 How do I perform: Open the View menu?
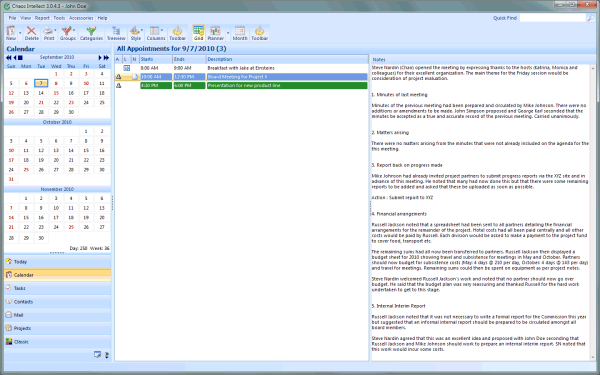click(26, 18)
